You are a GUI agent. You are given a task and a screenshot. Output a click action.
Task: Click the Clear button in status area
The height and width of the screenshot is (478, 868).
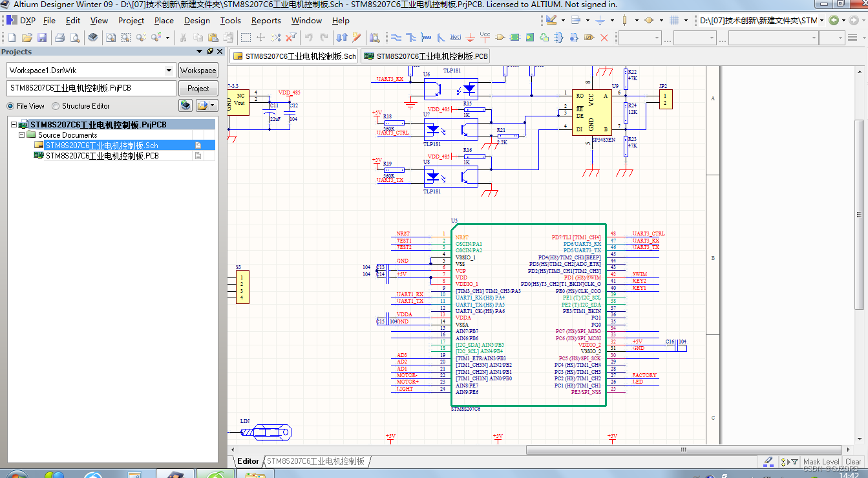853,462
